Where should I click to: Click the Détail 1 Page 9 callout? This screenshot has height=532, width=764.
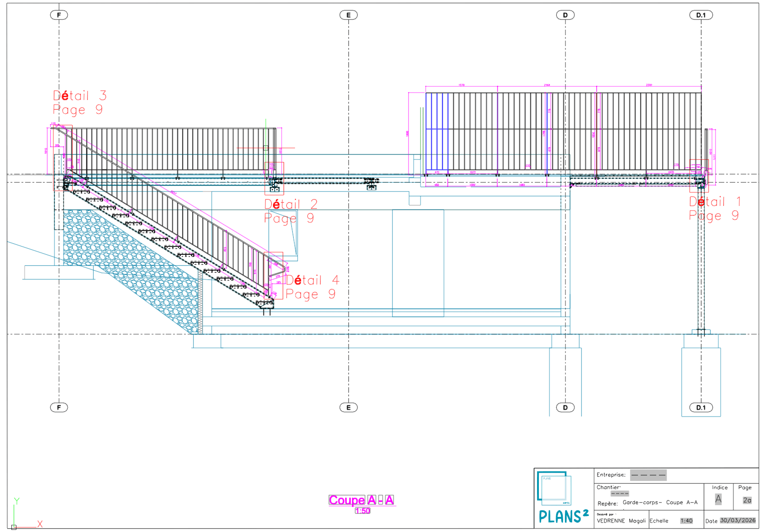point(715,208)
